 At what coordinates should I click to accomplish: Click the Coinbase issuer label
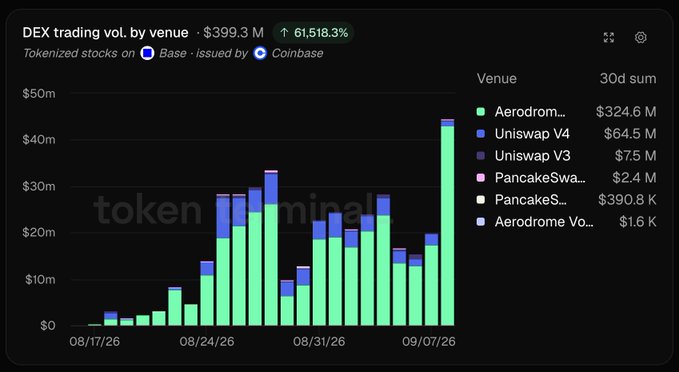pos(297,53)
